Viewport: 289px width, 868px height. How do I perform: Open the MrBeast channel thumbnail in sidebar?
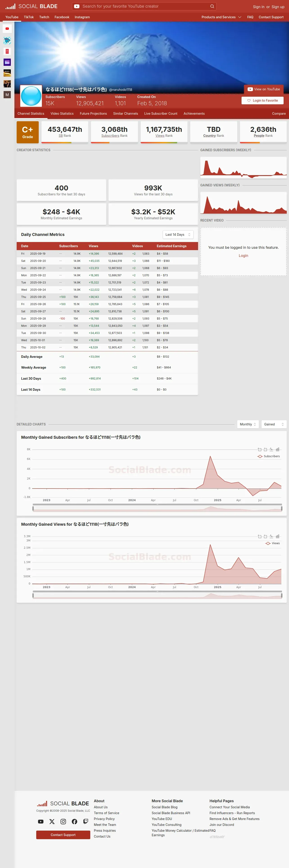click(7, 40)
